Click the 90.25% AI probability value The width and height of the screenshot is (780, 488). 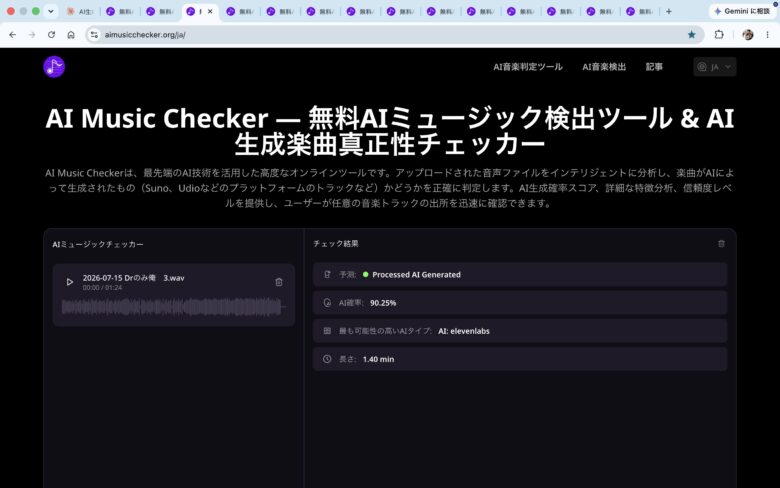coord(383,303)
